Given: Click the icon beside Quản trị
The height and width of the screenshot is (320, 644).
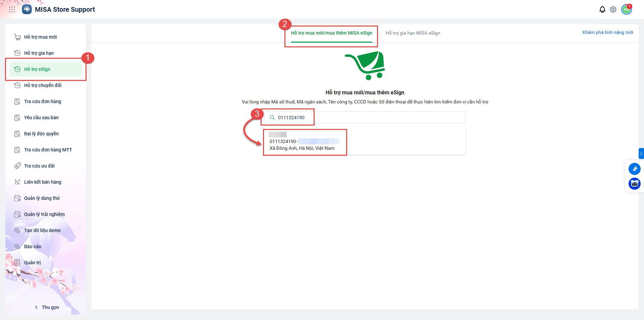Looking at the screenshot, I should [x=17, y=263].
